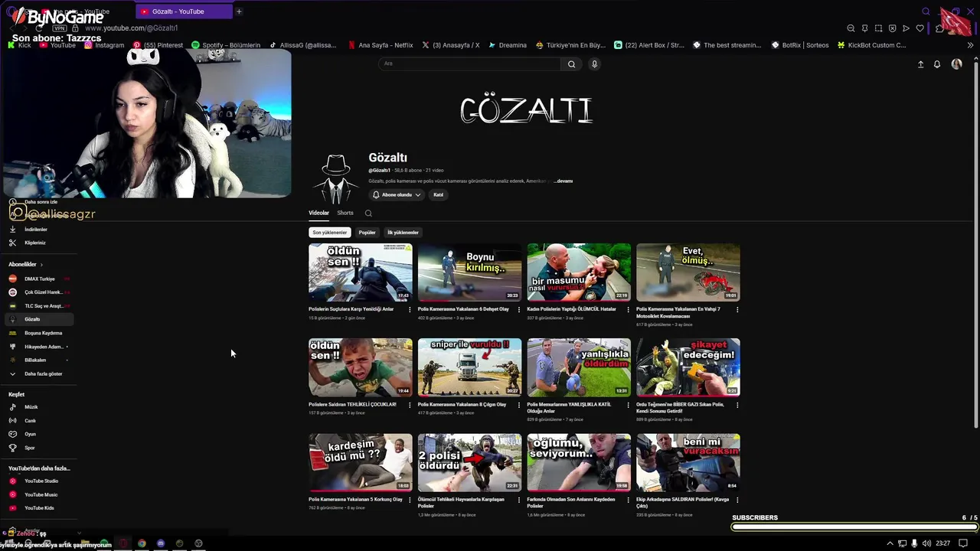
Task: Select the Videolar tab
Action: point(318,213)
